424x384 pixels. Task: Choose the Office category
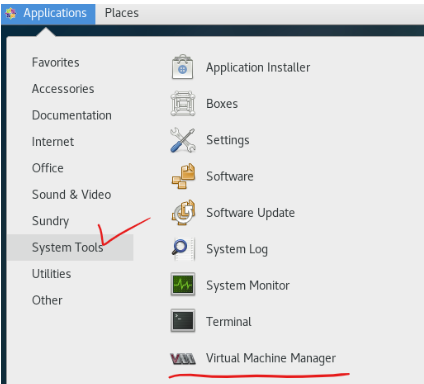coord(48,168)
